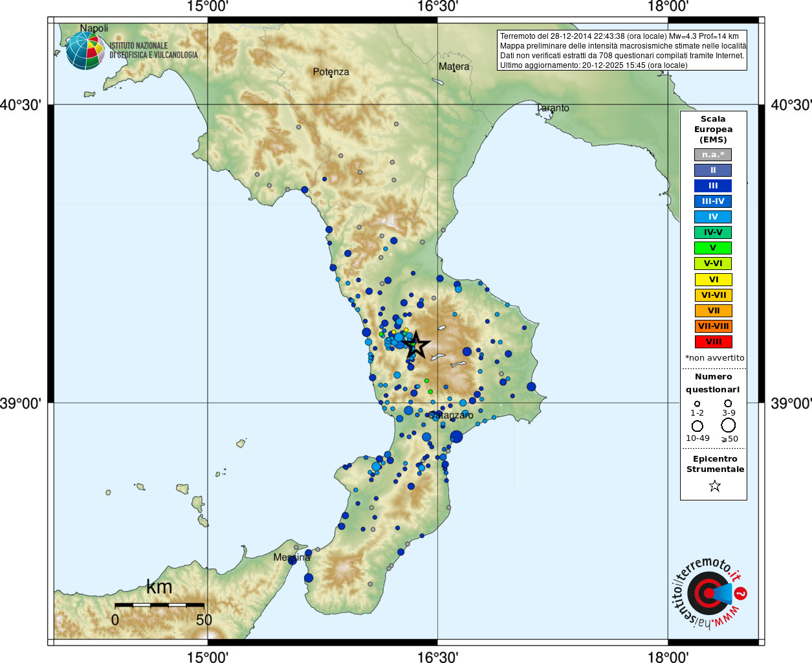Viewport: 812px width, 663px height.
Task: Click the epicenter star on the map
Action: (x=417, y=344)
